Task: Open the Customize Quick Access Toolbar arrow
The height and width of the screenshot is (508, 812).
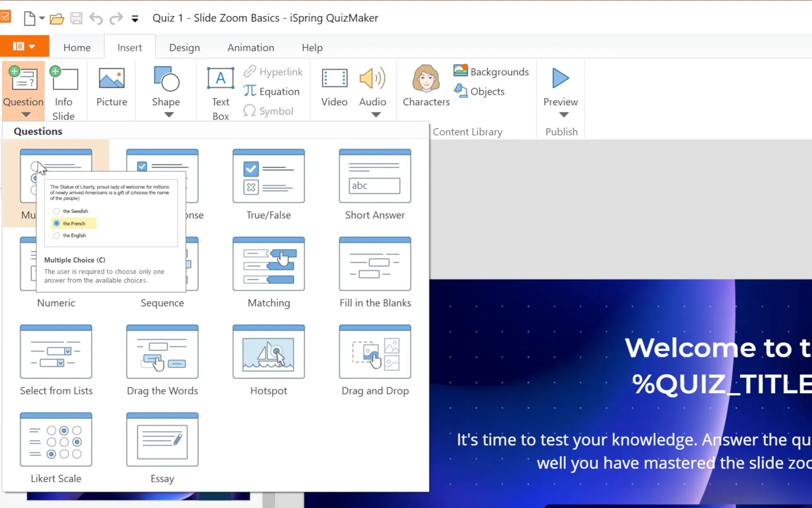Action: [135, 19]
